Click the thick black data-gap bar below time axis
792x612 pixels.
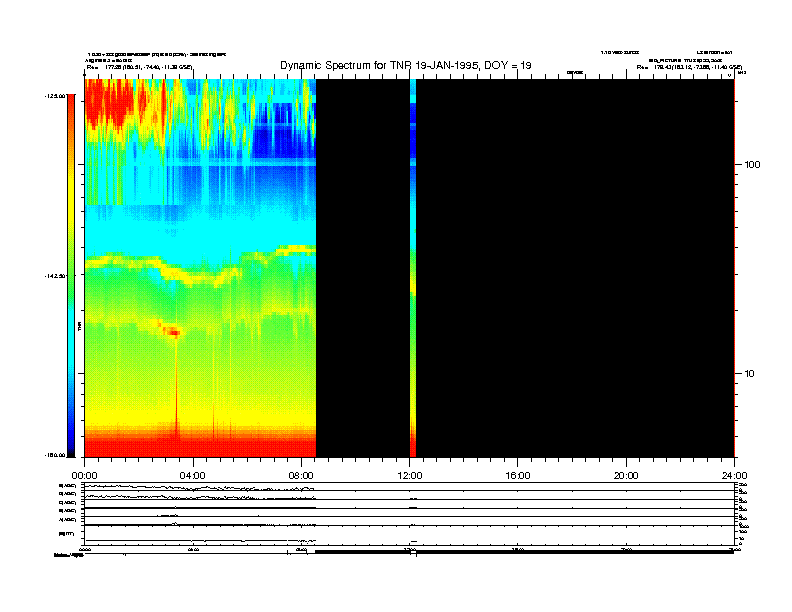pyautogui.click(x=524, y=552)
